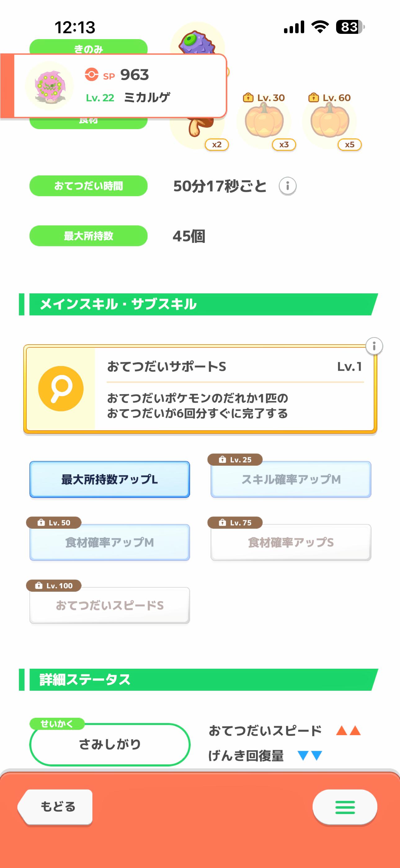
Task: Tap the ミカルゲ Pokémon portrait icon
Action: (x=50, y=86)
